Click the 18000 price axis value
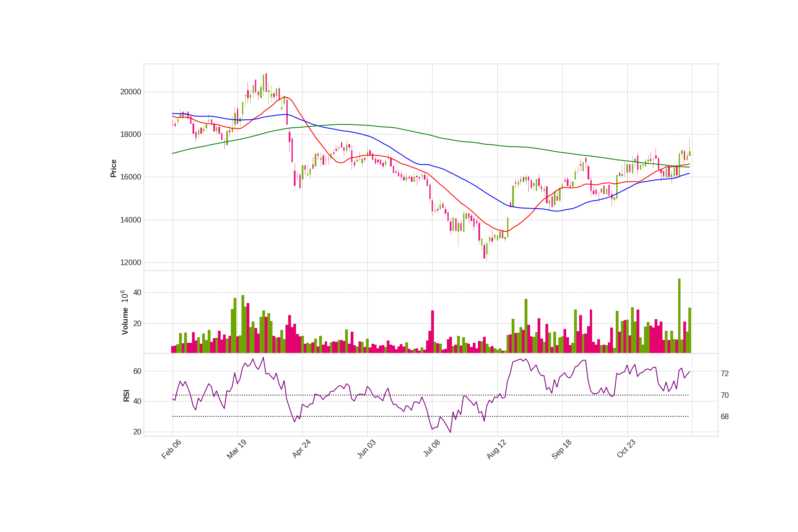798x532 pixels. click(130, 135)
